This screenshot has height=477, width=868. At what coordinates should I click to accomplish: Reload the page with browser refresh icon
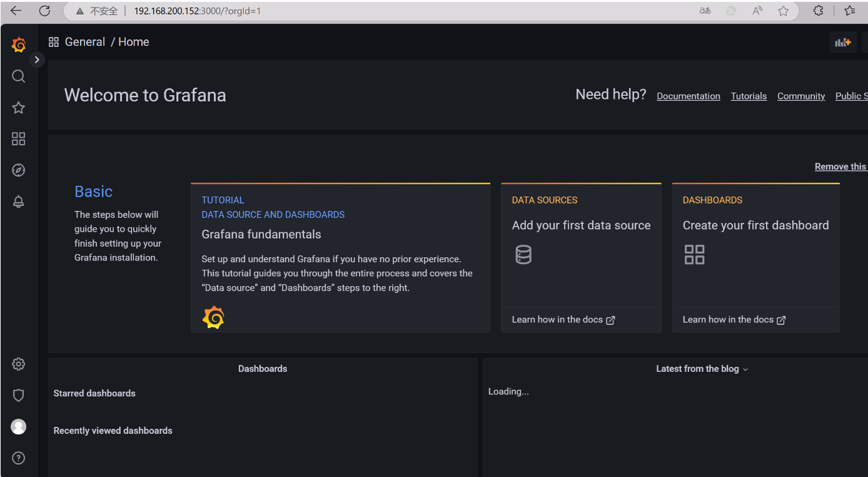click(x=44, y=11)
